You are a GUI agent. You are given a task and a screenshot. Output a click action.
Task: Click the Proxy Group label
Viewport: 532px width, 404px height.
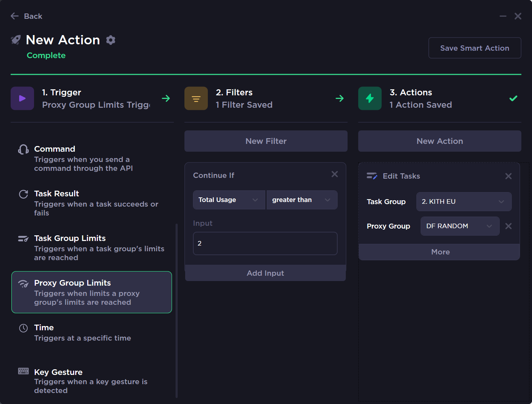pos(388,226)
